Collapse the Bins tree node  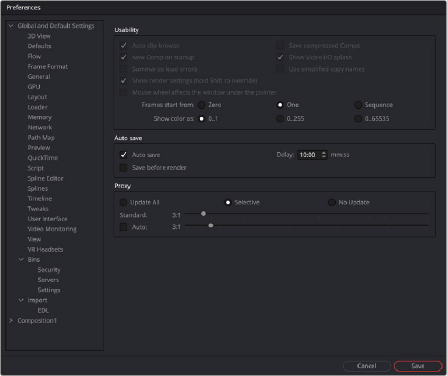[x=21, y=259]
